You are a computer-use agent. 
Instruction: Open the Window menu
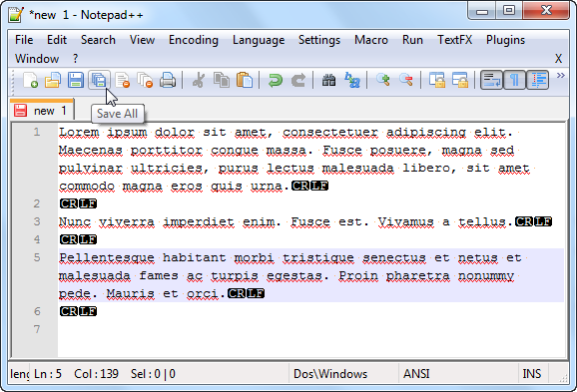tap(37, 59)
